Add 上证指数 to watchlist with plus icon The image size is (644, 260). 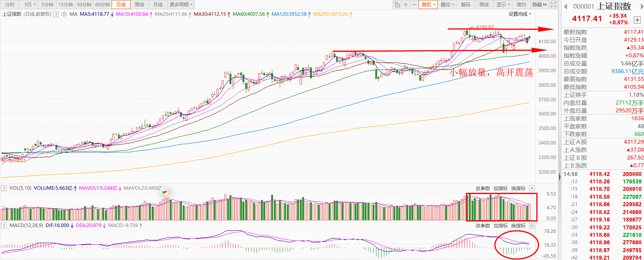(637, 20)
